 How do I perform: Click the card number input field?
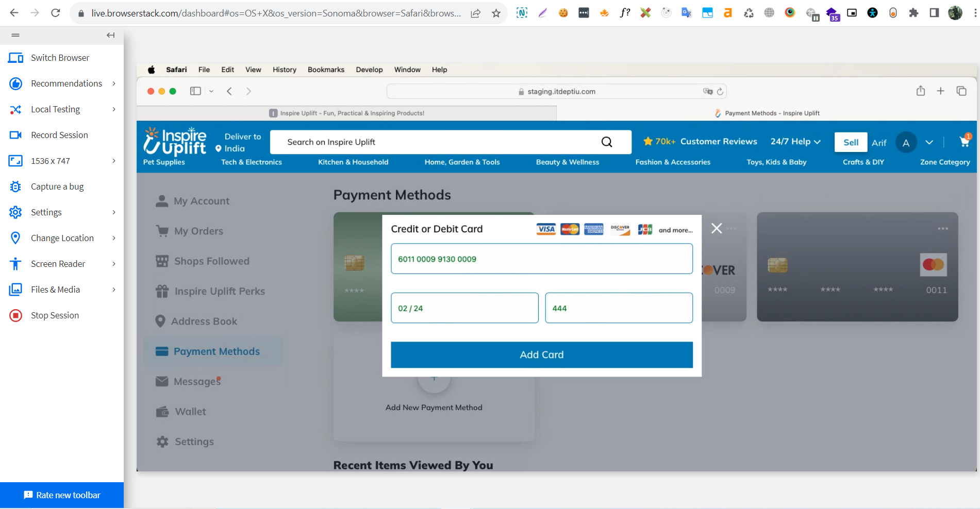[541, 259]
